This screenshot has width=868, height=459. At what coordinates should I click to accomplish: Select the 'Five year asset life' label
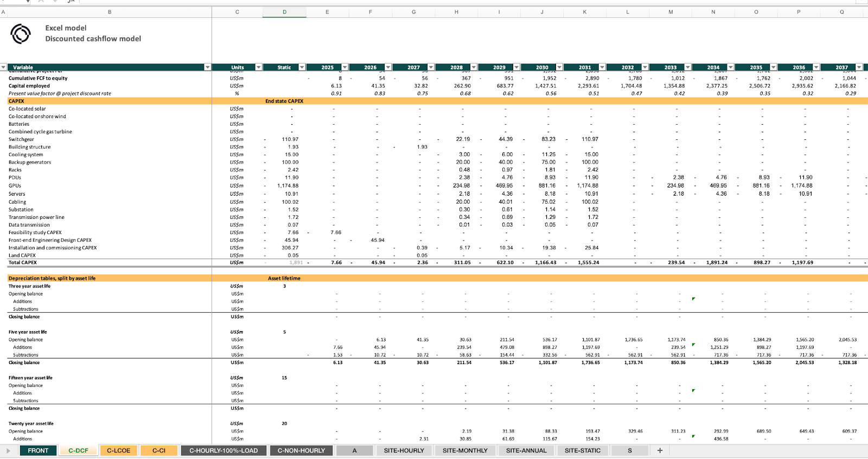pos(28,332)
